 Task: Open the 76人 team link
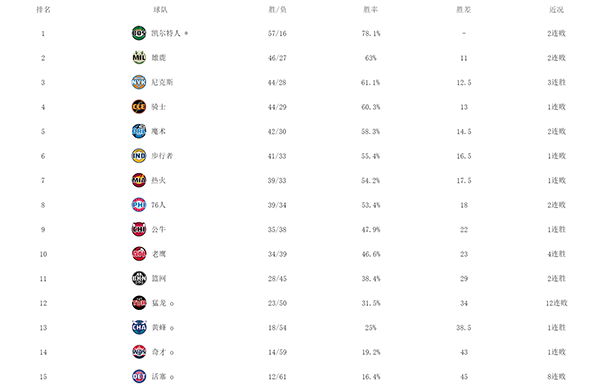tap(158, 205)
